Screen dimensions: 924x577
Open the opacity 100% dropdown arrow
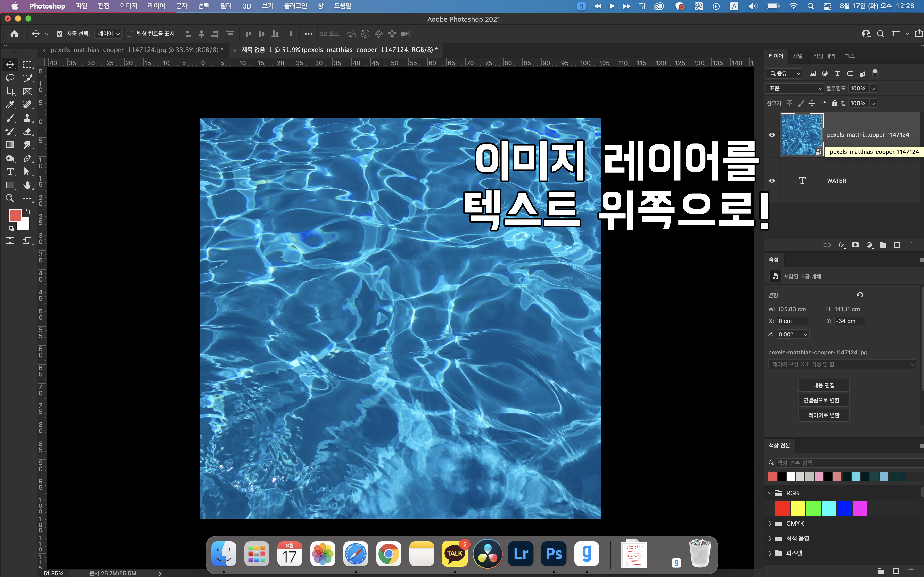(x=873, y=89)
